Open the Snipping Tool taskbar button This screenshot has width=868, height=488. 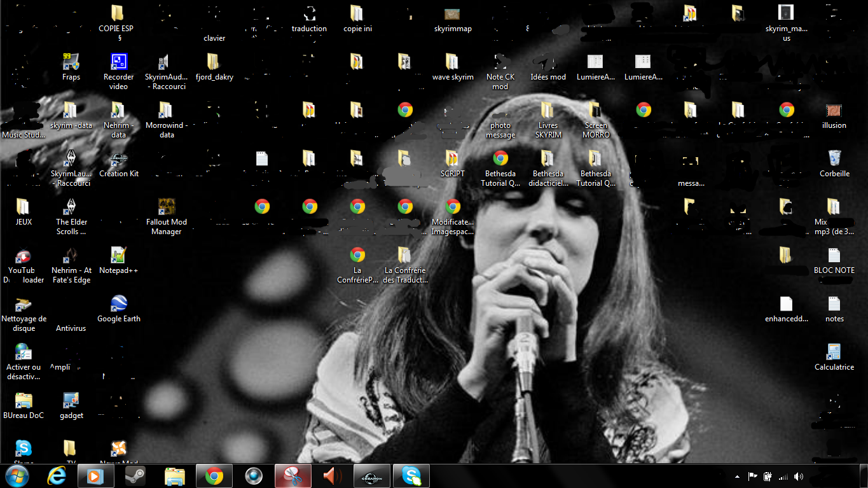[293, 476]
